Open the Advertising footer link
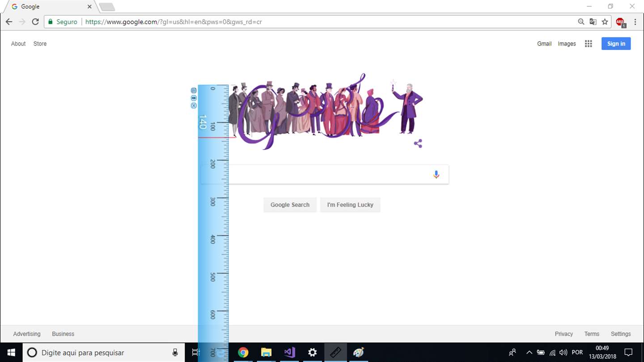The image size is (644, 362). tap(27, 334)
